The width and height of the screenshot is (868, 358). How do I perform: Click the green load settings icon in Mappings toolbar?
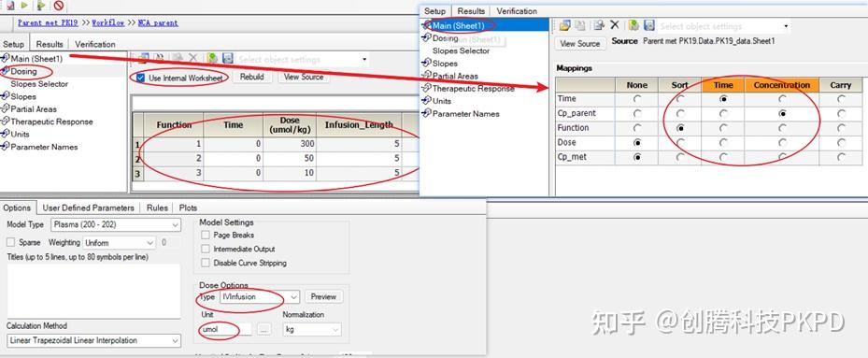[634, 25]
